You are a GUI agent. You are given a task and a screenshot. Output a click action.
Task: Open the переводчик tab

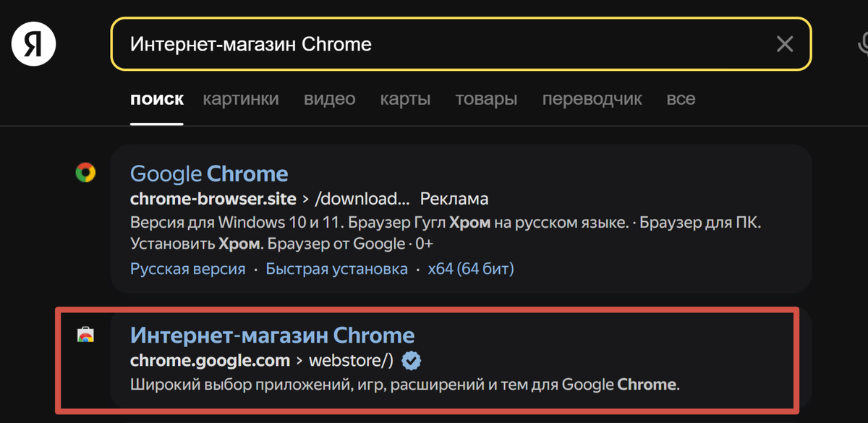[592, 99]
